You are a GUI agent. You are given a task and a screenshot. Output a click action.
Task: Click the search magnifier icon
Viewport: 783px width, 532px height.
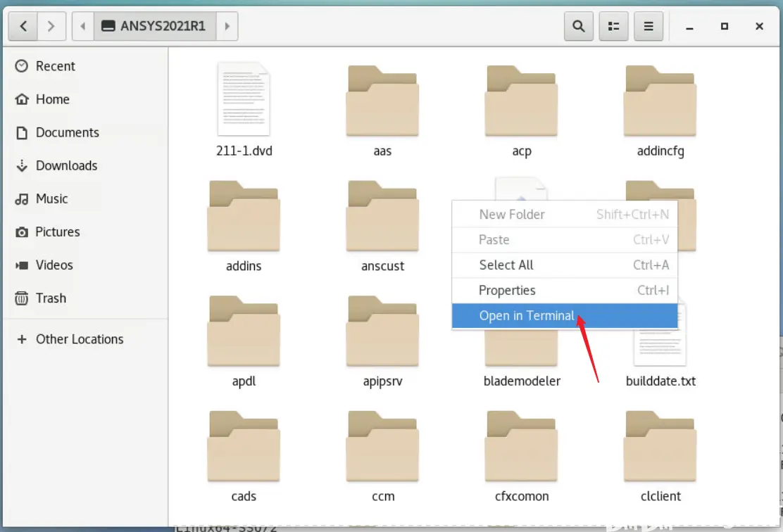pos(578,26)
